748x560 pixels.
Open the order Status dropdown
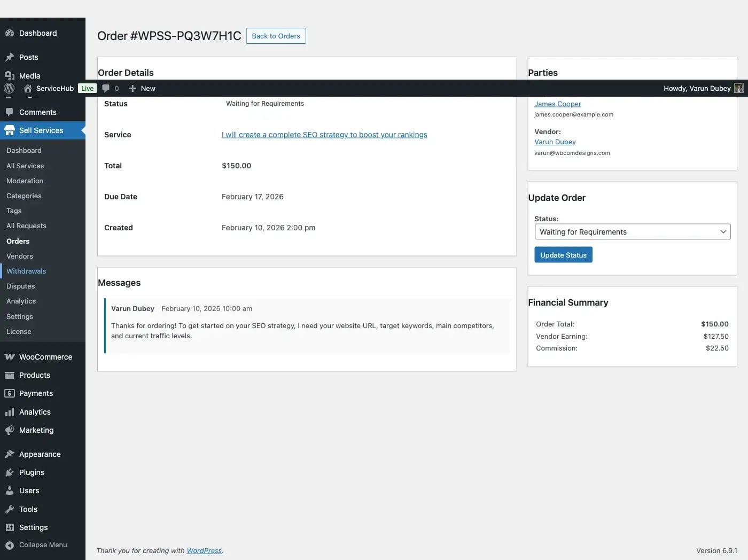(632, 231)
